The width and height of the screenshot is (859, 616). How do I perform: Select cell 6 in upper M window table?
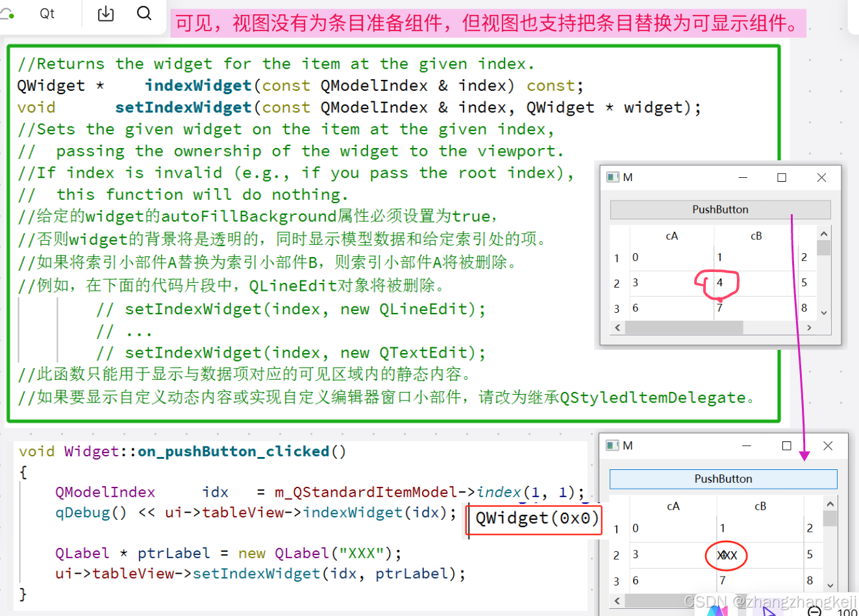(x=671, y=308)
